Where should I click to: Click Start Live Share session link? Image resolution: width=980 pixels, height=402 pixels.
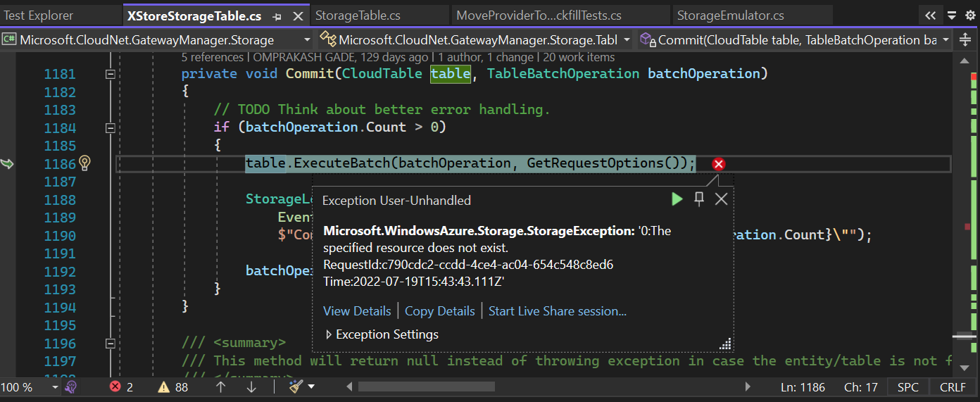pyautogui.click(x=558, y=311)
